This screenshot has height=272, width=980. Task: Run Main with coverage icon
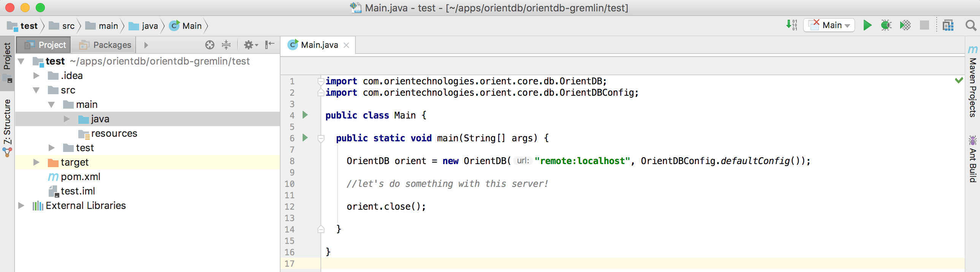tap(905, 25)
